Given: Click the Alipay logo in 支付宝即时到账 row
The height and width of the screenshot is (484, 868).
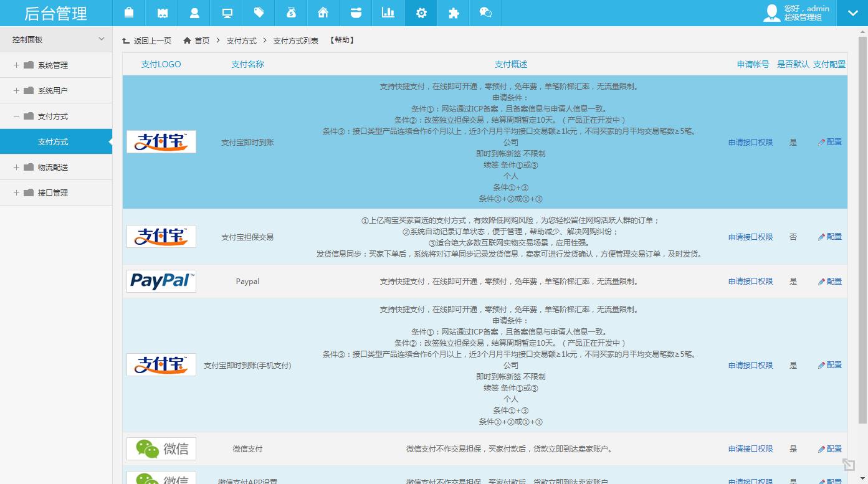Looking at the screenshot, I should coord(161,142).
